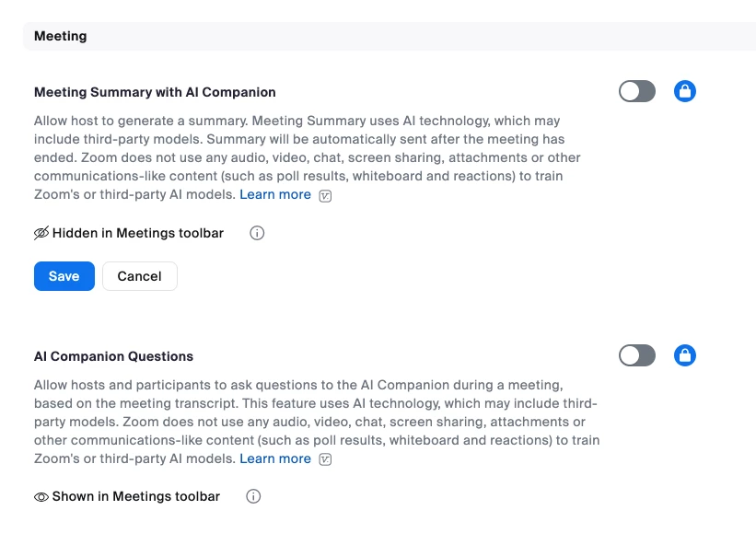
Task: Click external-link icon beside Meeting Summary Learn more
Action: [x=325, y=195]
